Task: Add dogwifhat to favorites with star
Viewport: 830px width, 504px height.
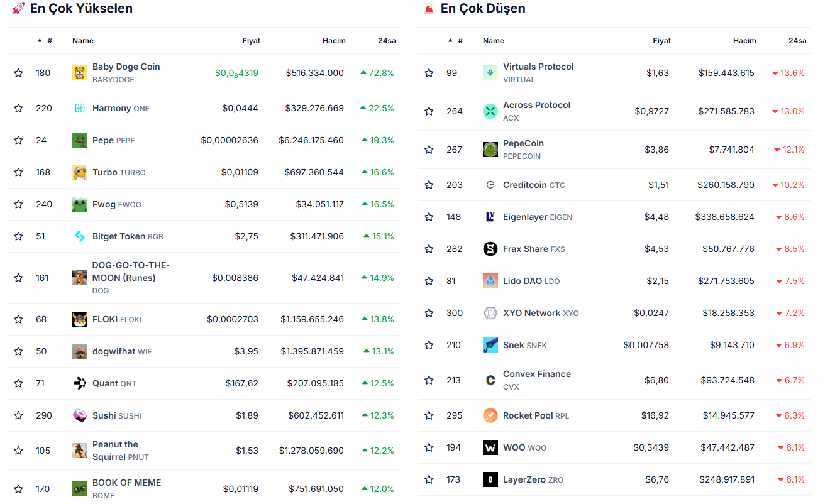Action: [18, 351]
